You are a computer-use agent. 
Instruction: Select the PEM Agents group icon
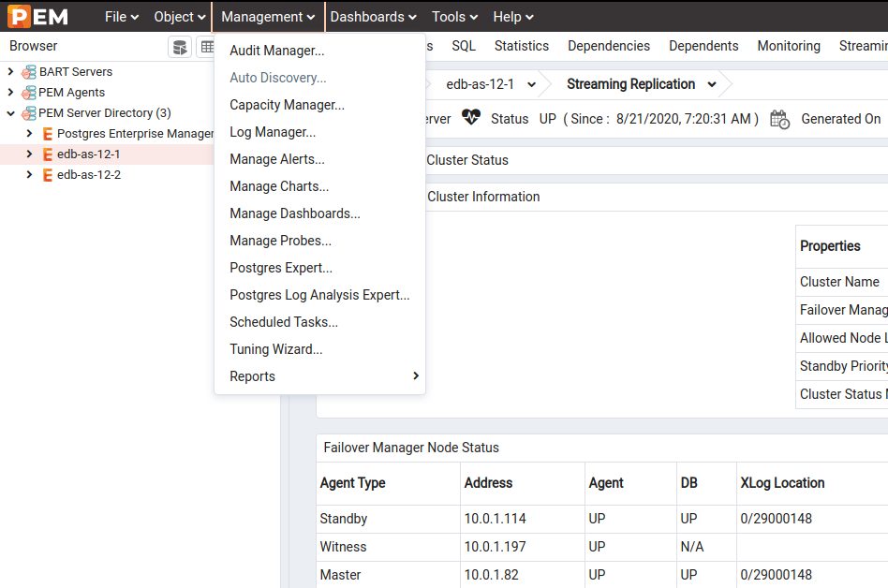29,93
